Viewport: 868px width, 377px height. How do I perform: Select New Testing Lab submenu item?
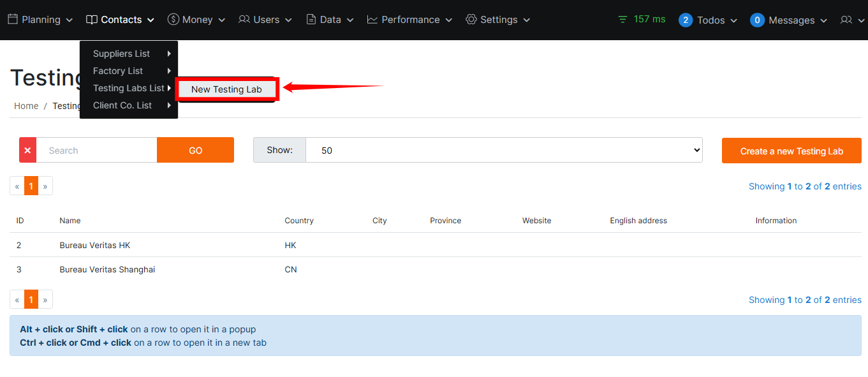click(226, 89)
